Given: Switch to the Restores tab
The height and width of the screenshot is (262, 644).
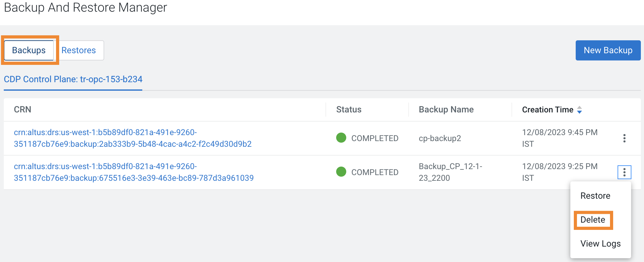Looking at the screenshot, I should click(79, 50).
